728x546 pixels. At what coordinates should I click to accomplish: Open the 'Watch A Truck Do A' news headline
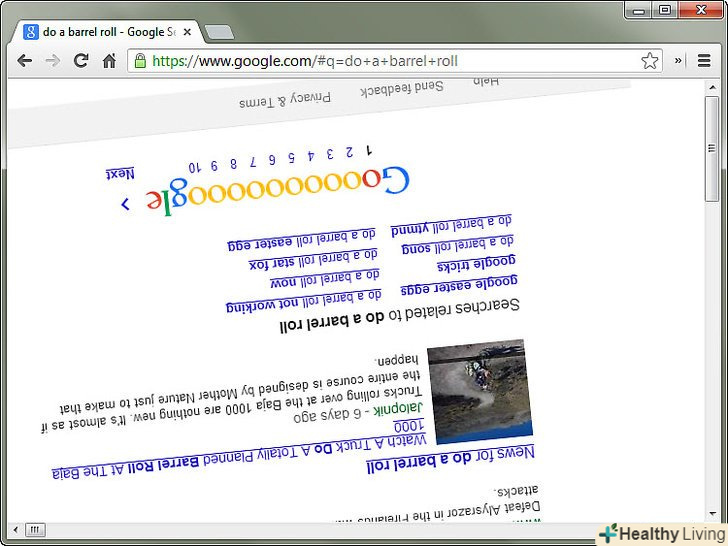pos(239,455)
